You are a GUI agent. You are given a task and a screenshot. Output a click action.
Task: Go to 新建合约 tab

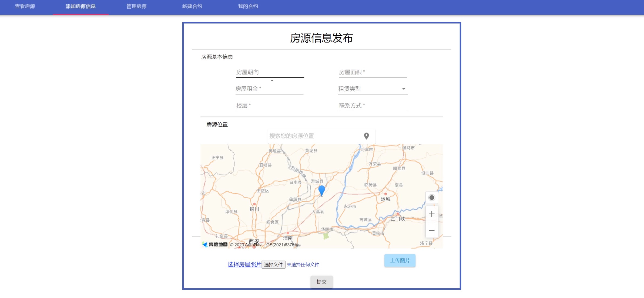(192, 6)
